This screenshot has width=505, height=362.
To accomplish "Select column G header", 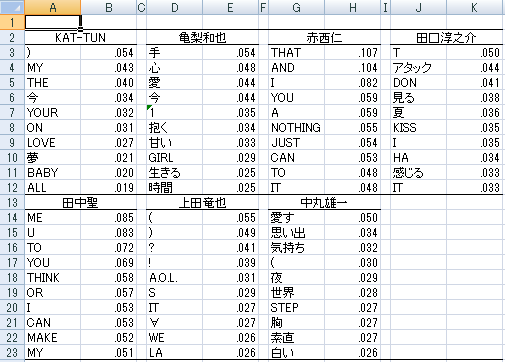I will [x=296, y=7].
